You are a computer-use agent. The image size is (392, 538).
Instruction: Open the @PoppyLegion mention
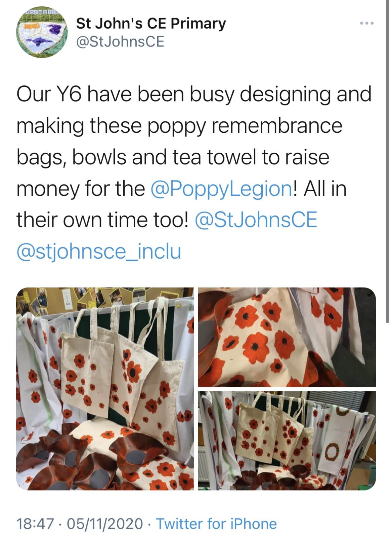(222, 188)
